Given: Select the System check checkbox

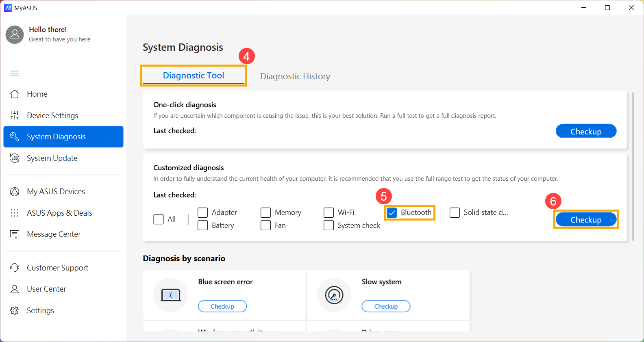Looking at the screenshot, I should [329, 225].
